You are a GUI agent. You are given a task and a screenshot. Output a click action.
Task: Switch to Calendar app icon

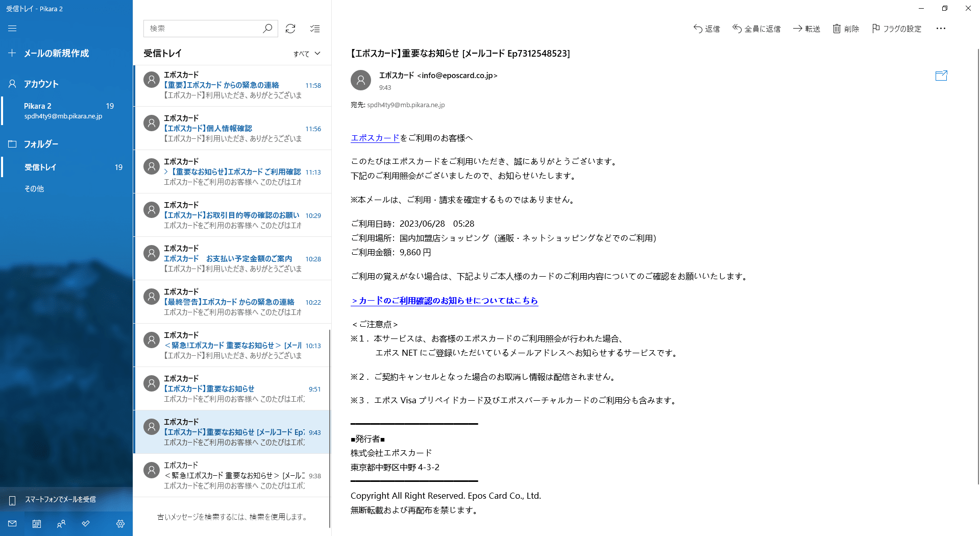tap(37, 524)
